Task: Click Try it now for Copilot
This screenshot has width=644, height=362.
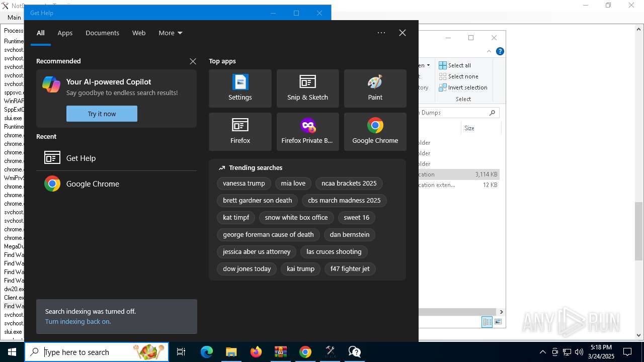Action: (x=102, y=114)
